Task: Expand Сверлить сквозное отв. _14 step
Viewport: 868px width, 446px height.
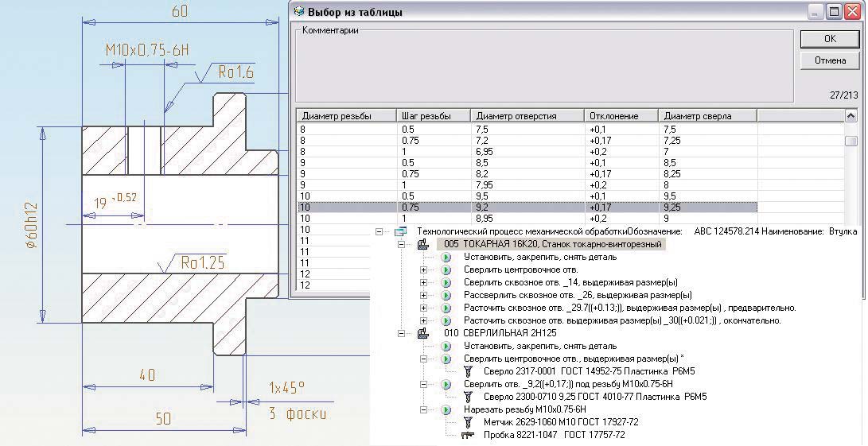Action: point(424,283)
